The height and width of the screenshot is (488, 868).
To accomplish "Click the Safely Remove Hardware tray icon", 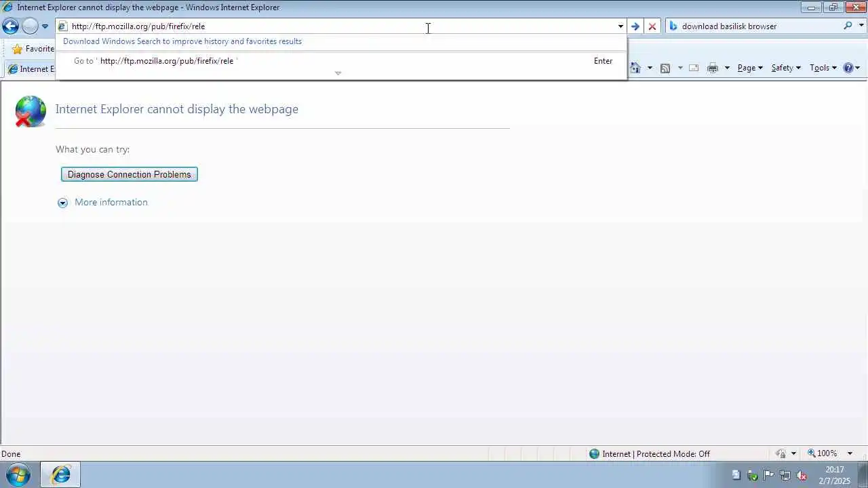I will [x=752, y=475].
